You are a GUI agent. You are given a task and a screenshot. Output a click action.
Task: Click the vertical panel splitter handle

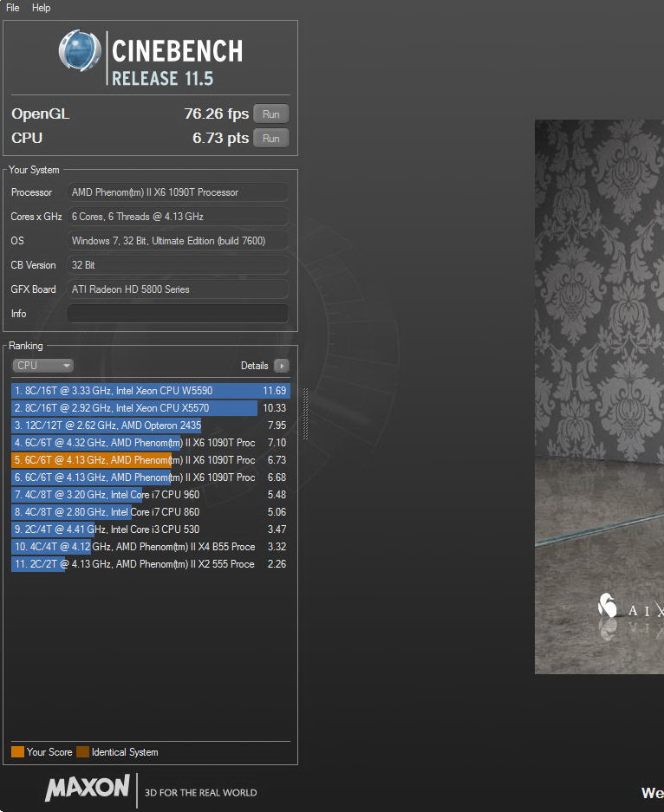pyautogui.click(x=305, y=413)
